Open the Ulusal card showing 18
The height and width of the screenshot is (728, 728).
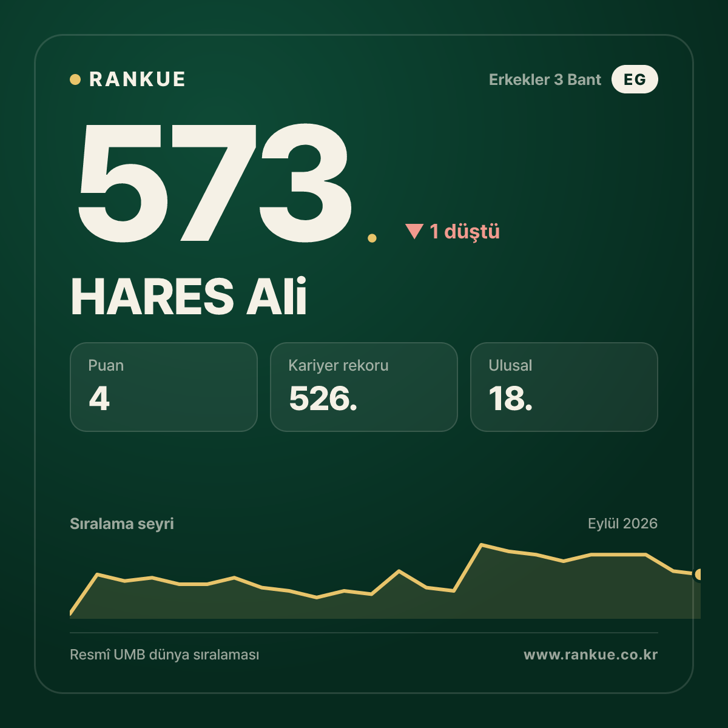click(564, 387)
